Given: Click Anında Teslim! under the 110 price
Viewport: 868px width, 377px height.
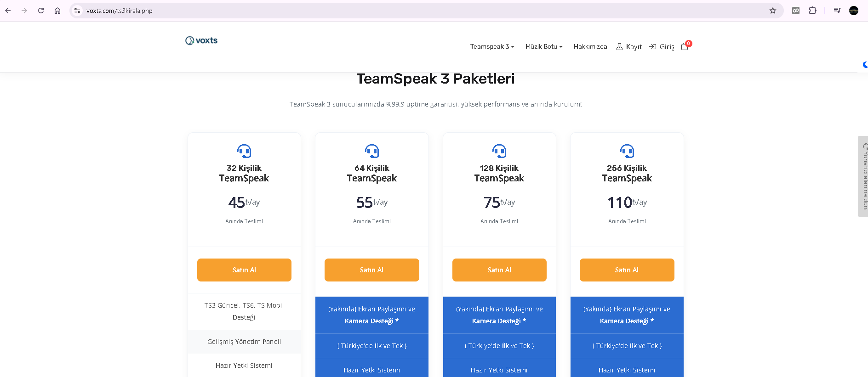Looking at the screenshot, I should [627, 221].
